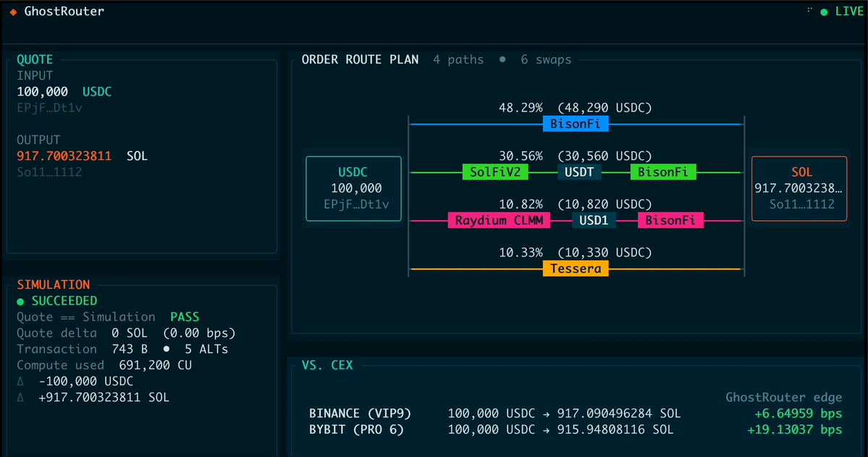This screenshot has height=457, width=868.
Task: Click the GhostRouter title text
Action: pyautogui.click(x=64, y=11)
